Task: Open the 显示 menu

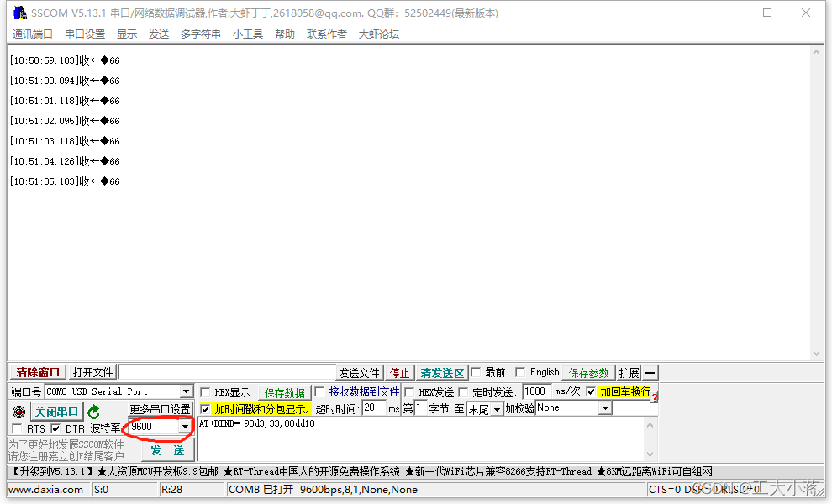Action: [127, 34]
